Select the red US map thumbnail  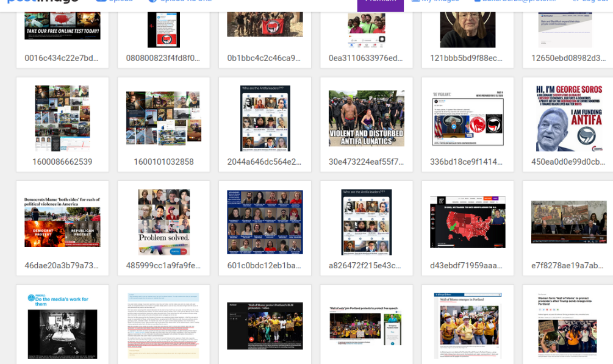pyautogui.click(x=467, y=222)
